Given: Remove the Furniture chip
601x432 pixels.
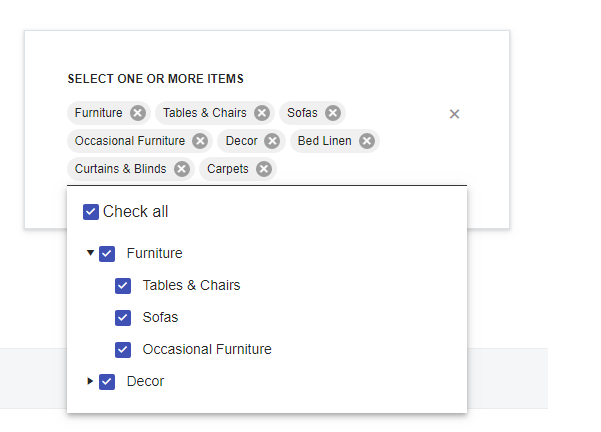Looking at the screenshot, I should pyautogui.click(x=138, y=113).
